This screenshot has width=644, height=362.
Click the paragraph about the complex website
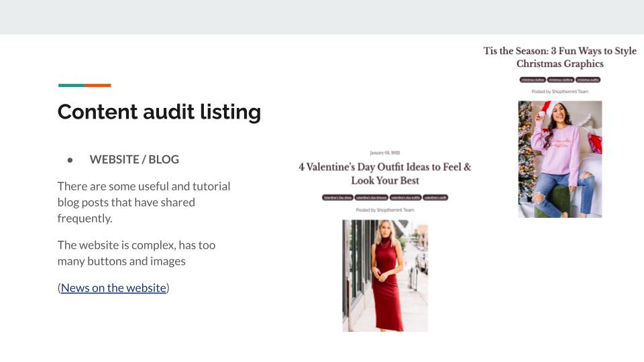136,253
